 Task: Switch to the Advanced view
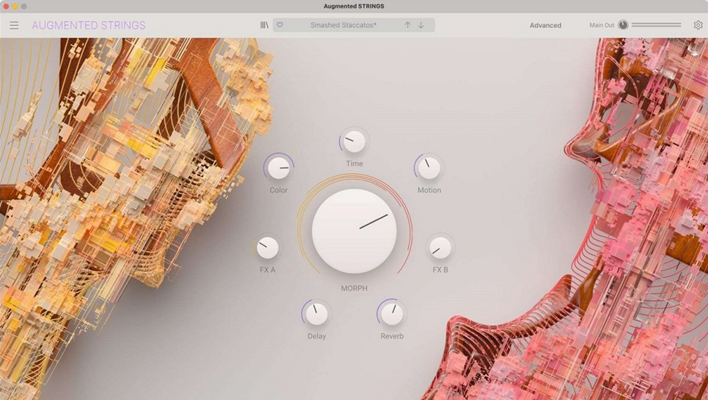pos(545,25)
